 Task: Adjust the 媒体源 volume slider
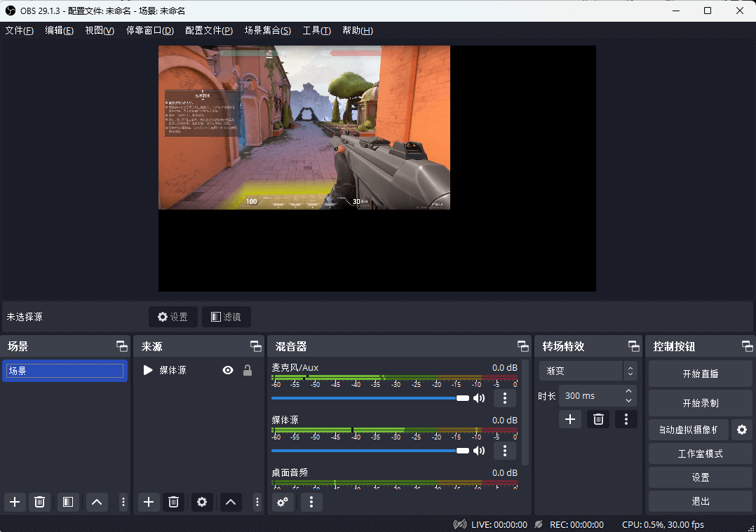pyautogui.click(x=370, y=451)
